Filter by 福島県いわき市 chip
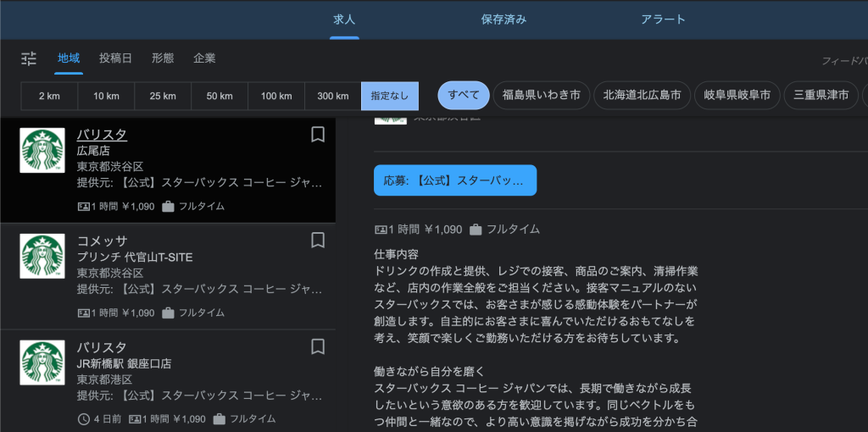Viewport: 868px width, 432px height. [542, 95]
